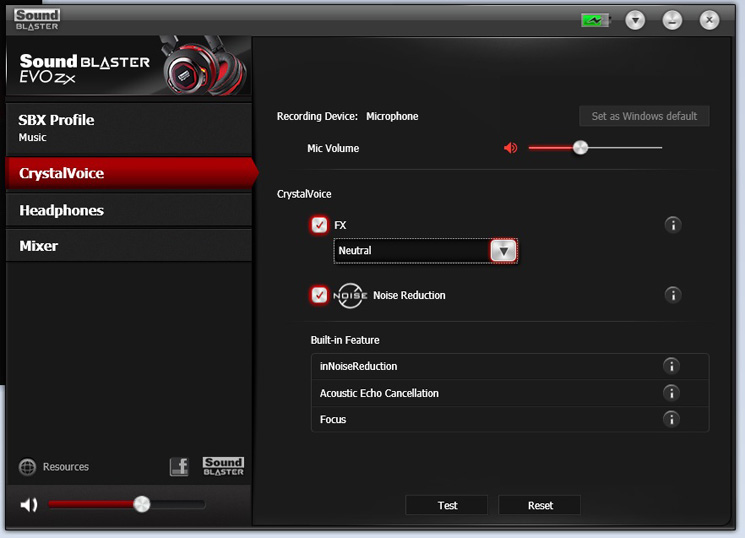Image resolution: width=745 pixels, height=538 pixels.
Task: Click the green battery status icon
Action: [595, 20]
